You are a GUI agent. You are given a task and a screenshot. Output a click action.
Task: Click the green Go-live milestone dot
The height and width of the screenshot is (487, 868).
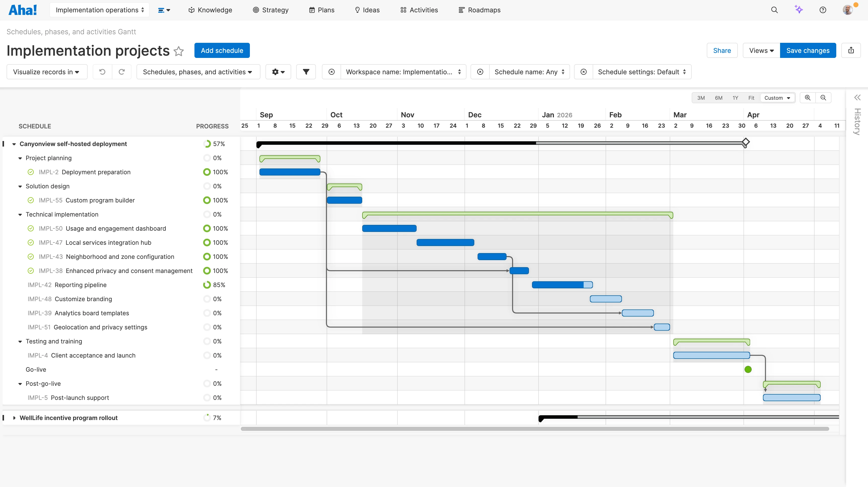click(748, 369)
